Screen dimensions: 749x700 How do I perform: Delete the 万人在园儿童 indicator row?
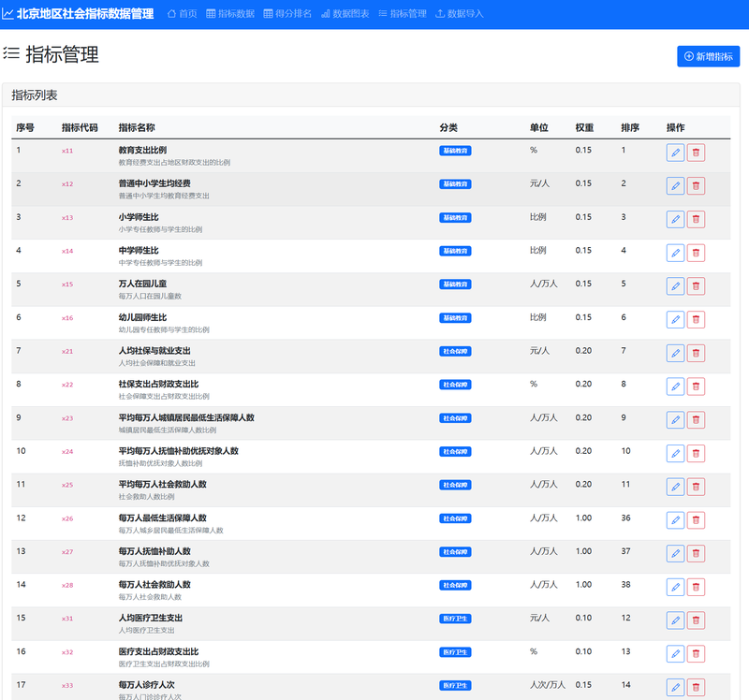(696, 286)
